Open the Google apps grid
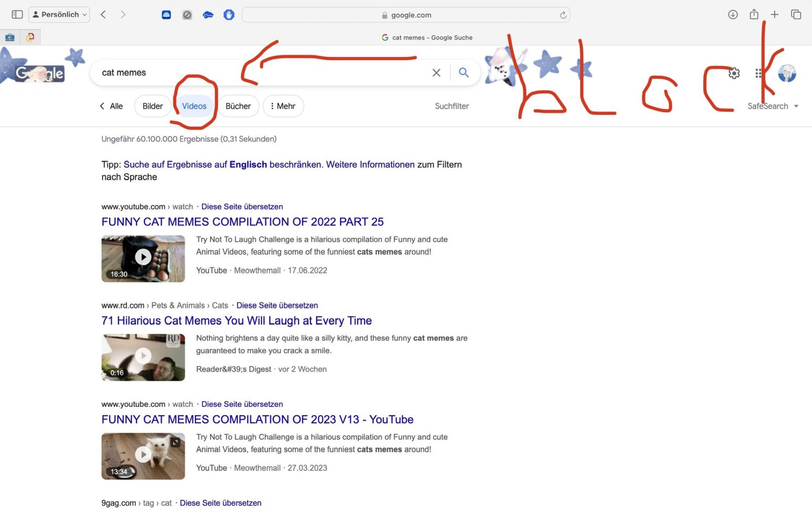This screenshot has height=508, width=812. (759, 73)
